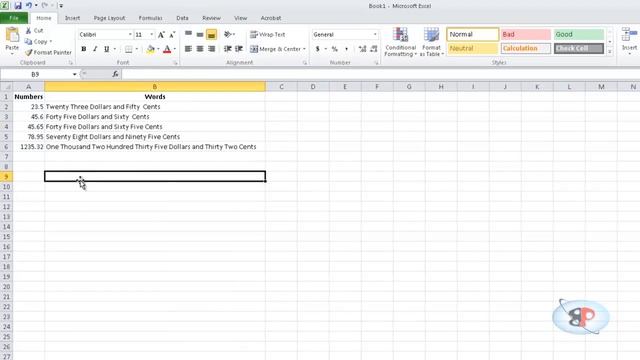The width and height of the screenshot is (640, 360).
Task: Click the Copy icon
Action: (28, 42)
